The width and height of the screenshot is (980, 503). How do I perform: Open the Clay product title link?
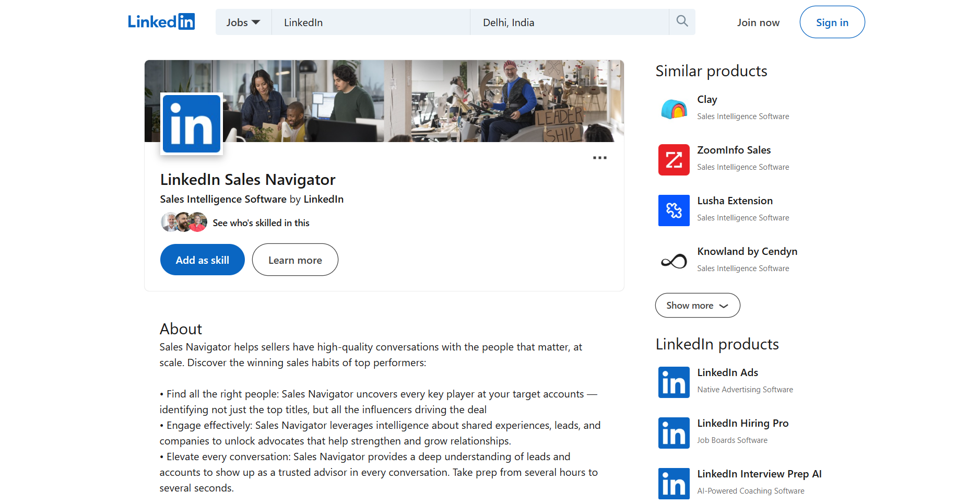pos(707,99)
